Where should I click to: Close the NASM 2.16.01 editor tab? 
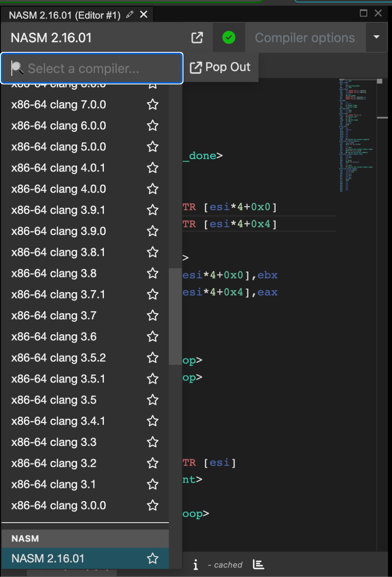143,15
